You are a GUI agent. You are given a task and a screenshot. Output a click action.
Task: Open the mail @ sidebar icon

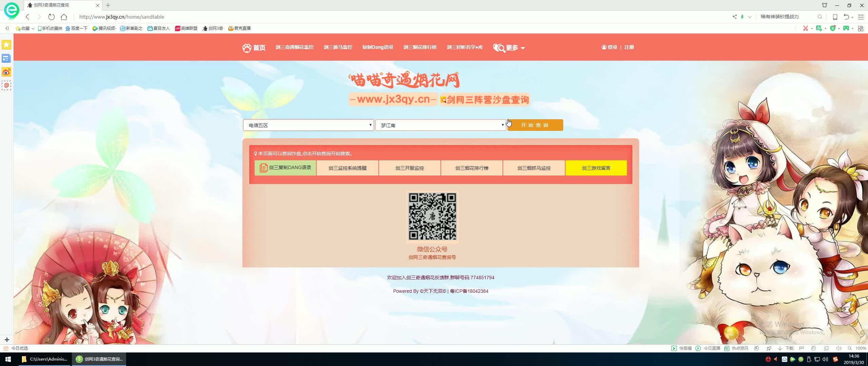tap(6, 85)
